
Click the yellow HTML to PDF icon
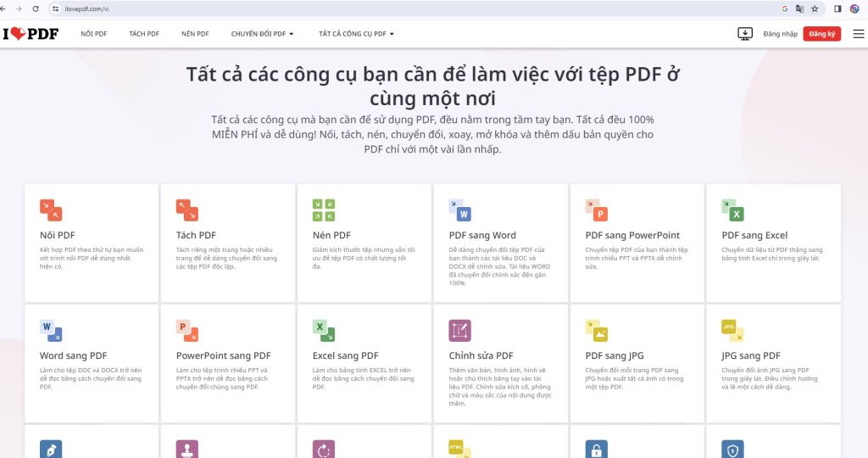point(460,450)
